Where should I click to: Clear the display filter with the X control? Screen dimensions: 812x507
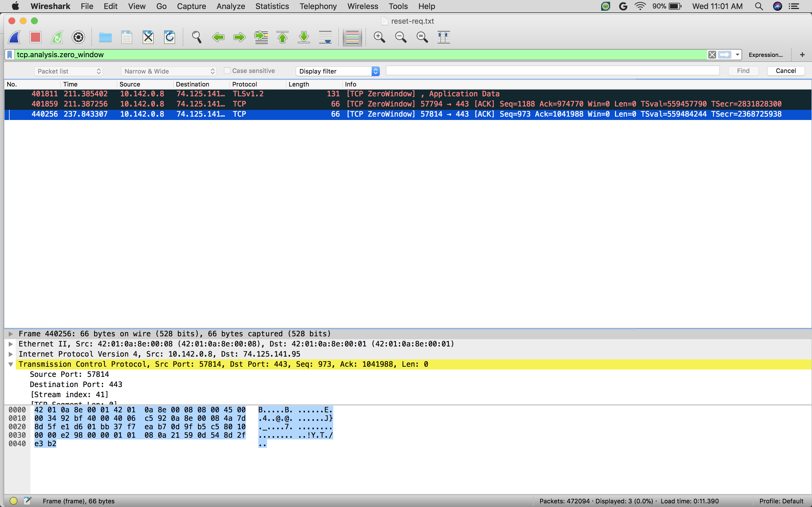click(x=712, y=55)
